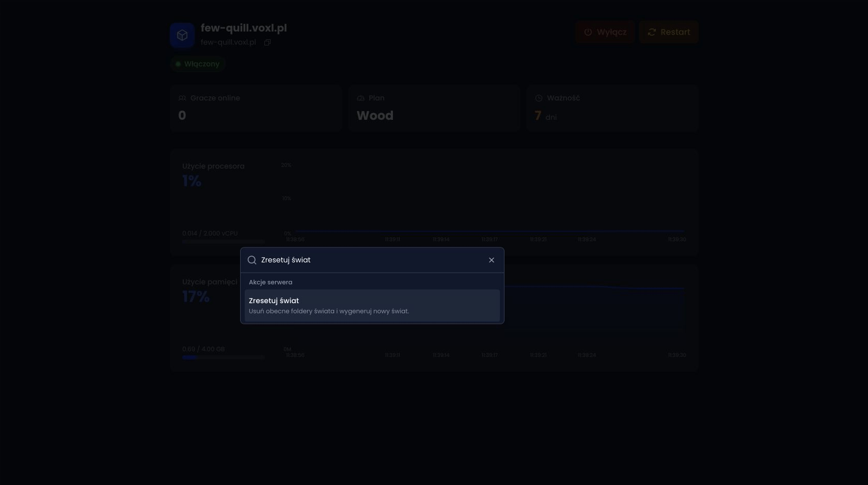Image resolution: width=868 pixels, height=485 pixels.
Task: Clear the search with the X icon
Action: [492, 260]
